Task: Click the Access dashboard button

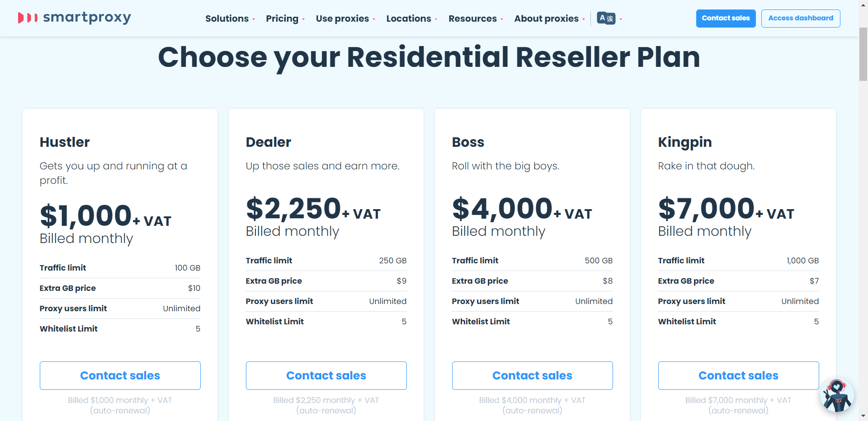Action: (800, 19)
